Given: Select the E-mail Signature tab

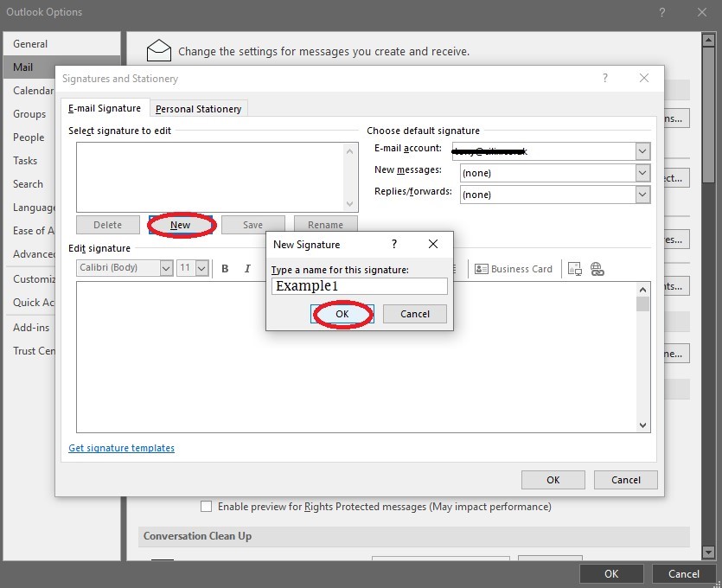Looking at the screenshot, I should (105, 108).
